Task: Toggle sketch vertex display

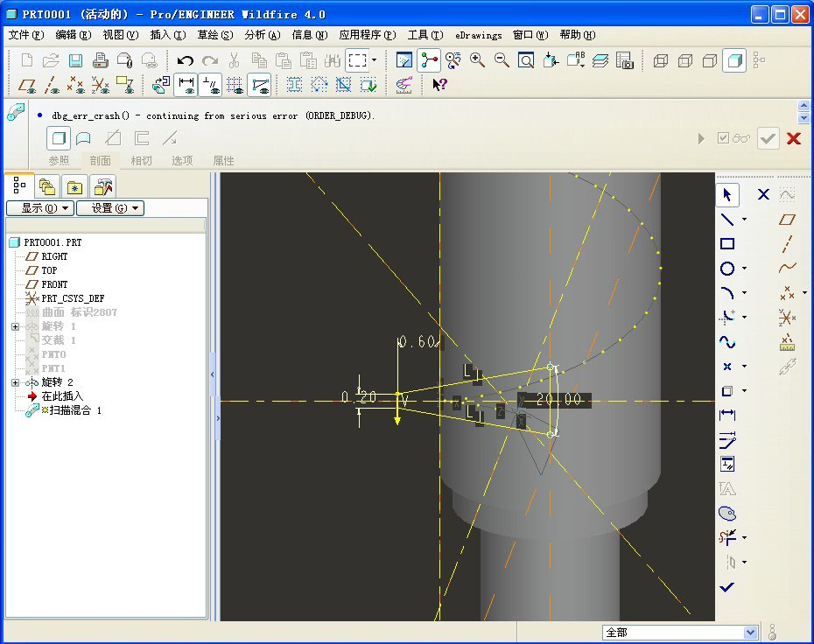Action: coord(260,85)
